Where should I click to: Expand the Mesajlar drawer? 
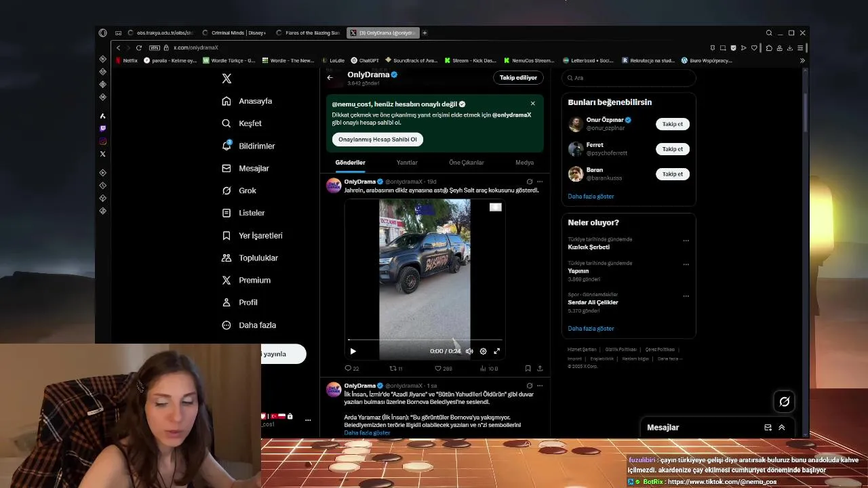(781, 428)
